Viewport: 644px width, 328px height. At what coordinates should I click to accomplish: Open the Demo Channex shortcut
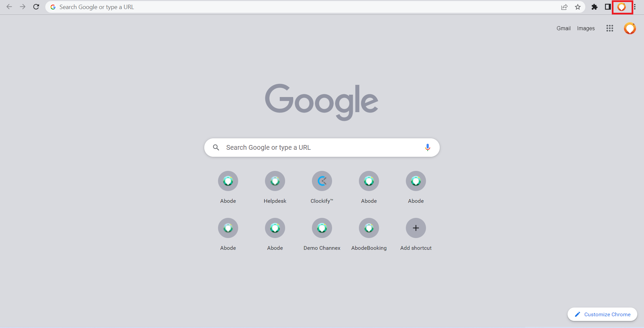tap(322, 234)
